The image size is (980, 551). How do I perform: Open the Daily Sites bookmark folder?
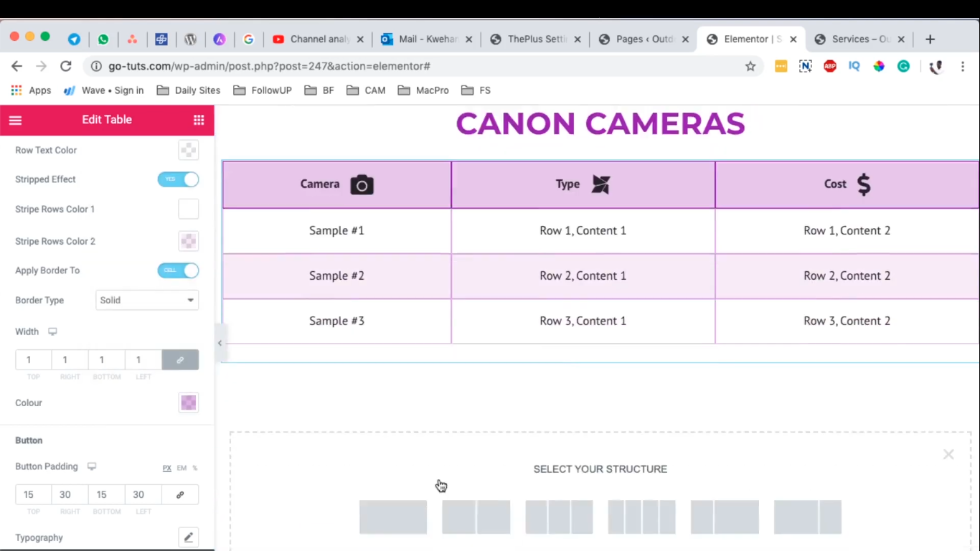[189, 90]
